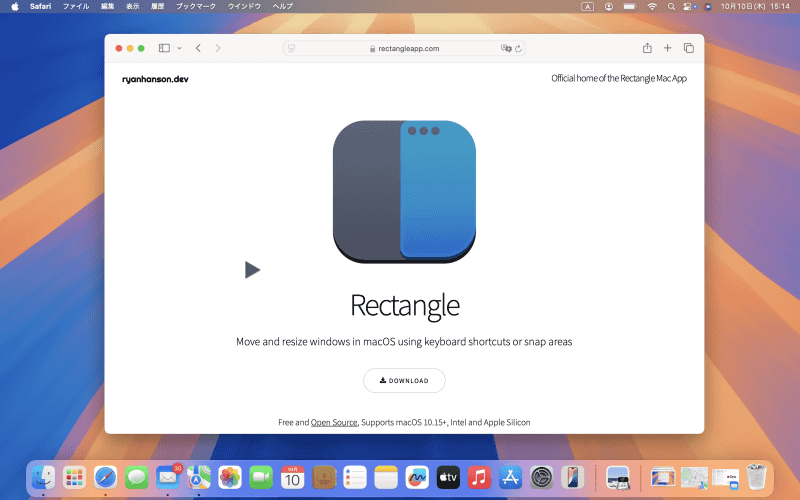Open the Trash in the Dock
Image resolution: width=800 pixels, height=500 pixels.
pyautogui.click(x=757, y=478)
